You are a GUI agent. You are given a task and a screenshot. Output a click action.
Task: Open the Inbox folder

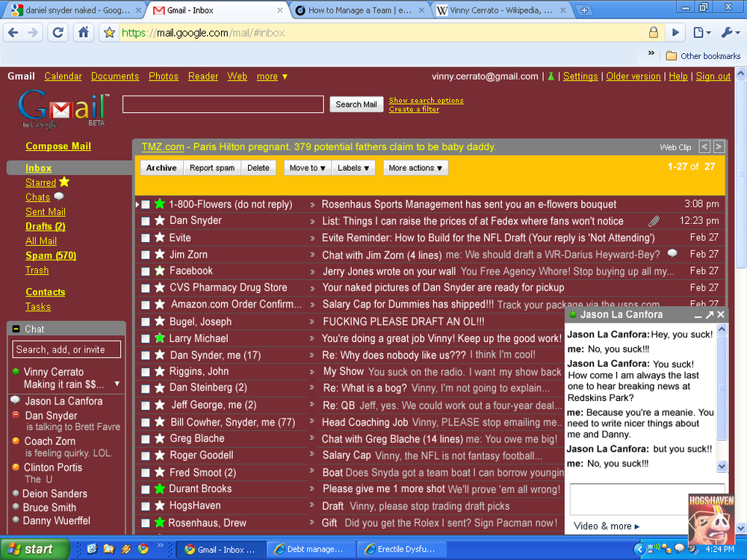tap(39, 168)
